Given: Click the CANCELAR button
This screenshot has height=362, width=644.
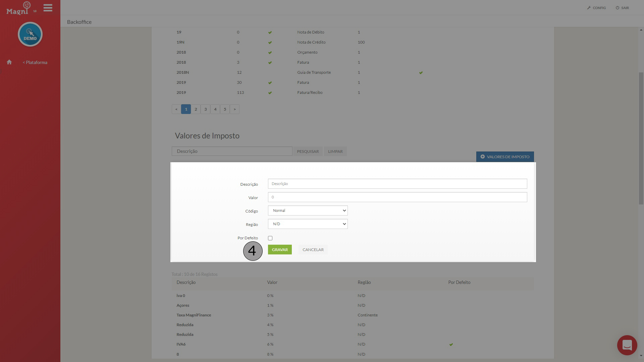Looking at the screenshot, I should tap(313, 250).
